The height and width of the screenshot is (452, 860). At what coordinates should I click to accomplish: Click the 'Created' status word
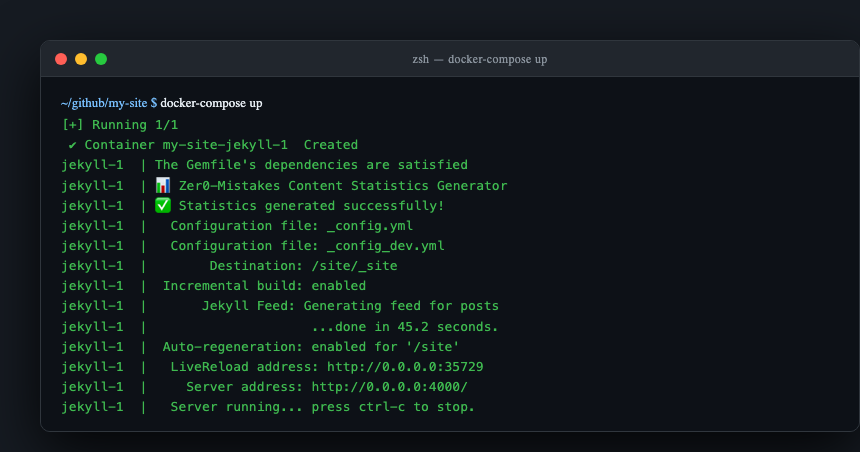(x=331, y=145)
